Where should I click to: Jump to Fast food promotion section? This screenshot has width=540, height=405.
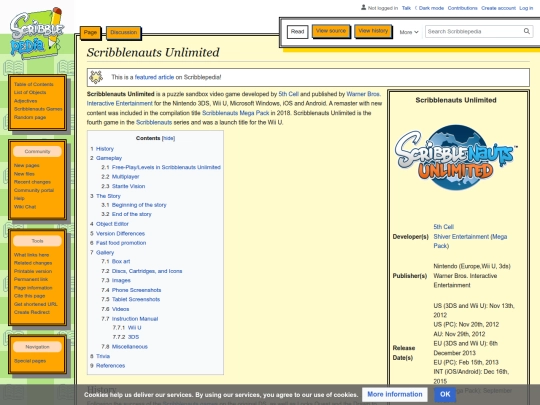click(x=121, y=243)
